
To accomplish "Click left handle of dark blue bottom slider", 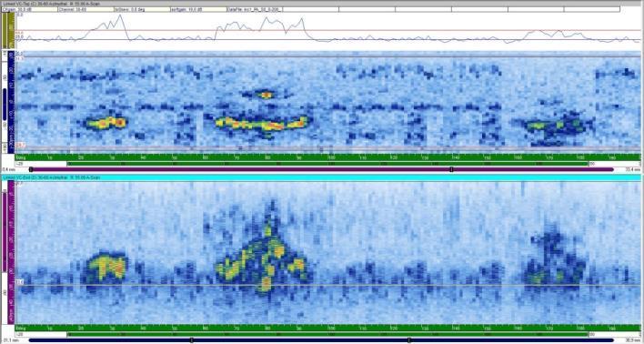I will point(191,340).
